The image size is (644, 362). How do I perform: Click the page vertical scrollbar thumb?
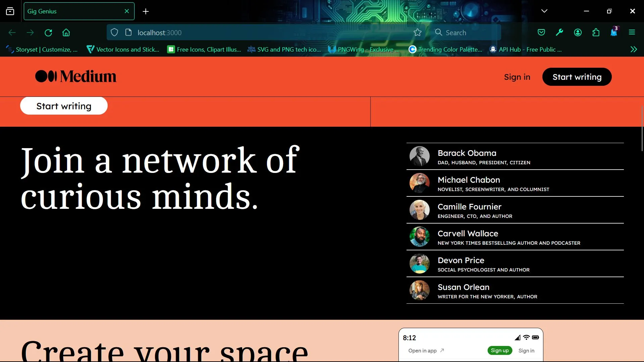642,128
